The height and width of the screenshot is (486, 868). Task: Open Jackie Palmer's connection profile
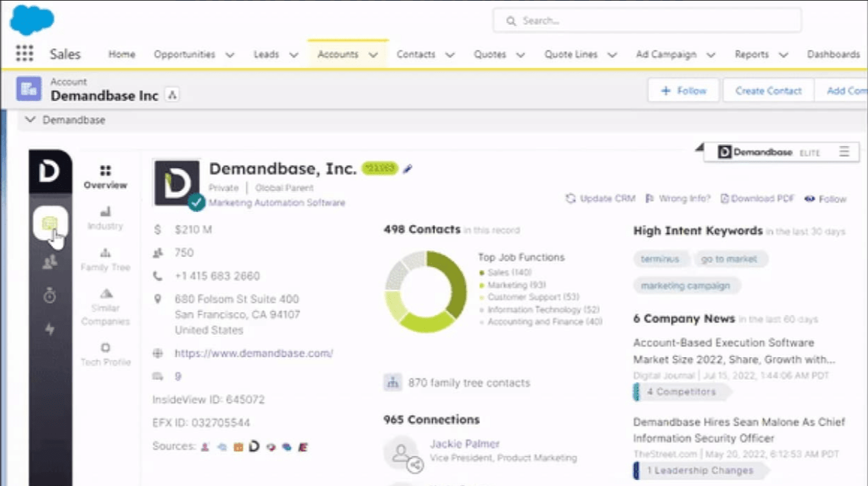pos(464,444)
